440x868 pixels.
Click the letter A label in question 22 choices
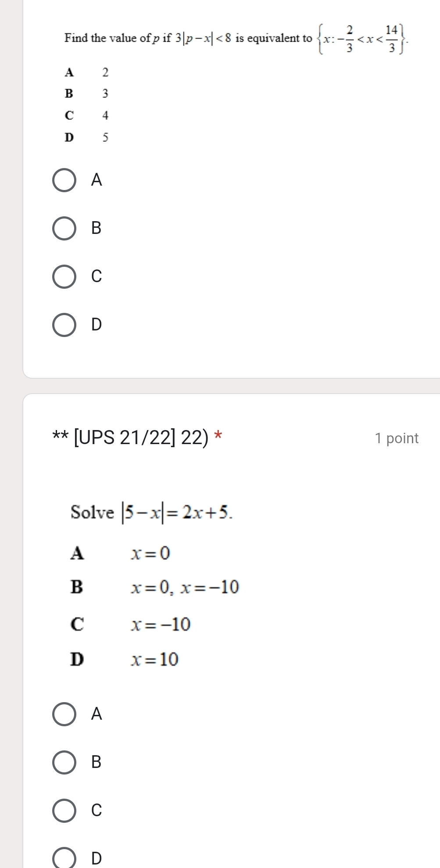click(x=77, y=554)
